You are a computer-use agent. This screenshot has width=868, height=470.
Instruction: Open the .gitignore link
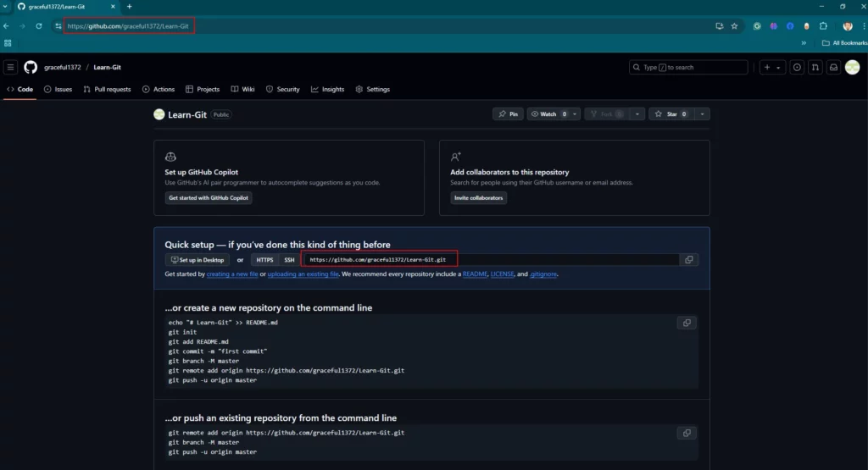[543, 274]
